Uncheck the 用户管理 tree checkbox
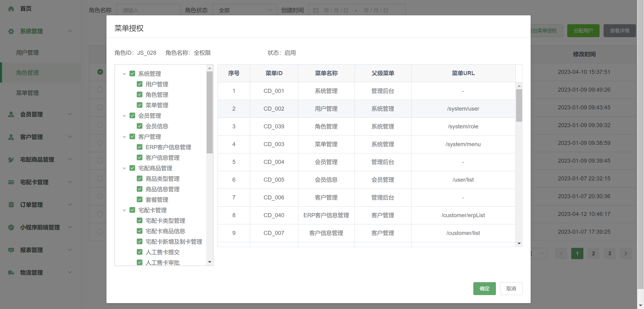The height and width of the screenshot is (309, 644). pyautogui.click(x=140, y=84)
